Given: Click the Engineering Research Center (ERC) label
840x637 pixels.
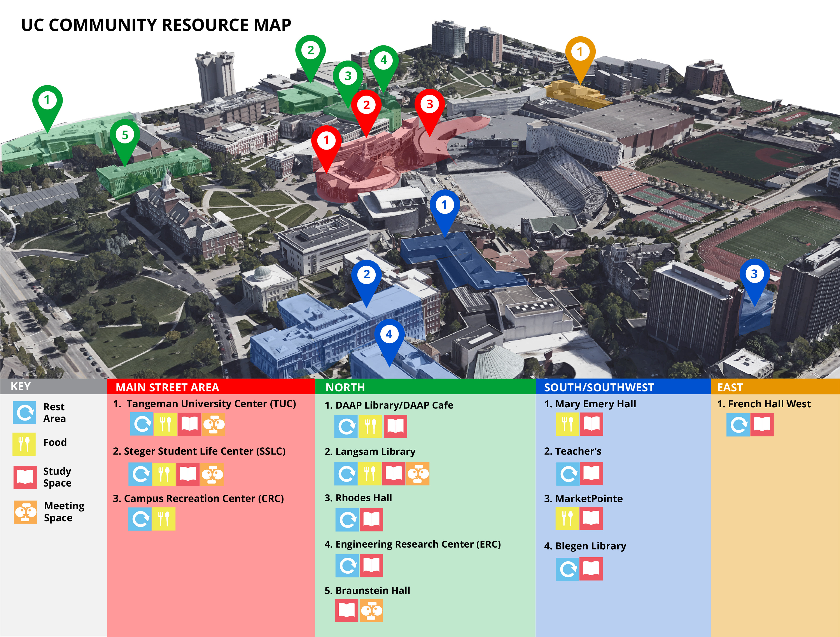Looking at the screenshot, I should (x=418, y=544).
